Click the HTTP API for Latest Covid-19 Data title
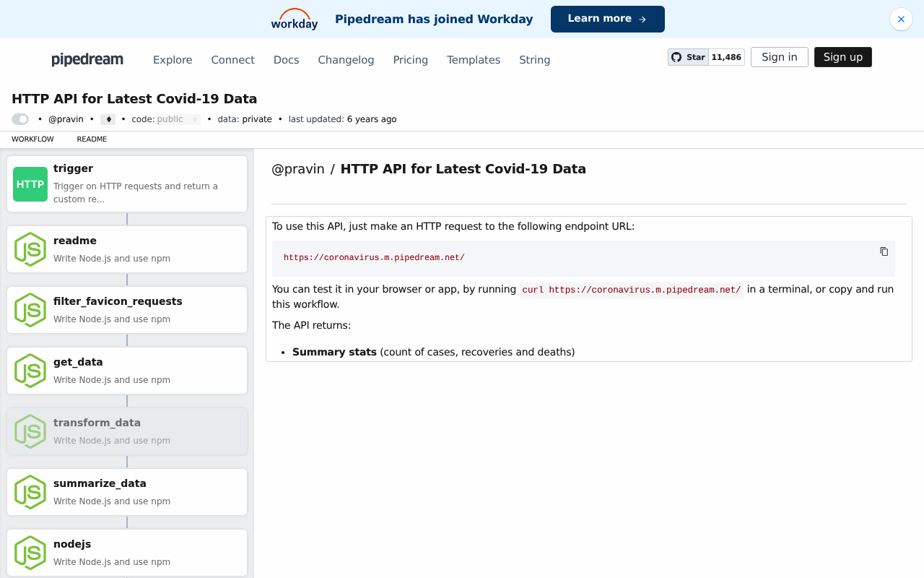The height and width of the screenshot is (578, 924). click(134, 99)
